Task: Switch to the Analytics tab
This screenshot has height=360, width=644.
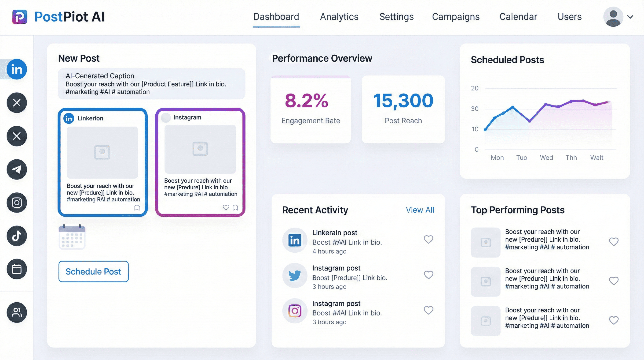Action: 339,17
